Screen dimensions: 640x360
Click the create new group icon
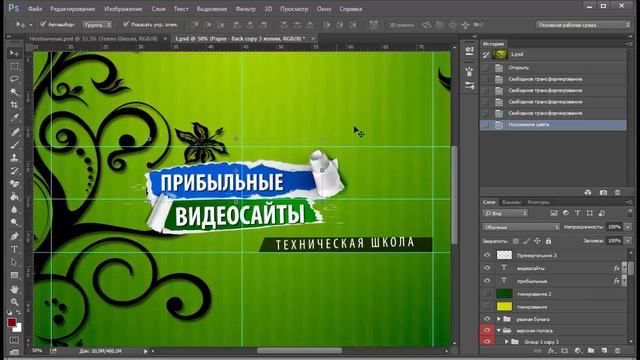[x=591, y=351]
